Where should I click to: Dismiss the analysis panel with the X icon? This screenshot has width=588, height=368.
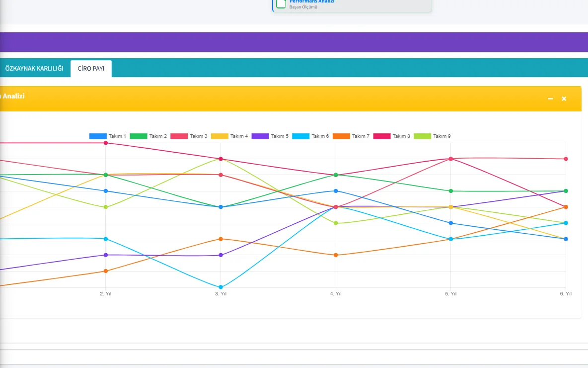tap(564, 99)
